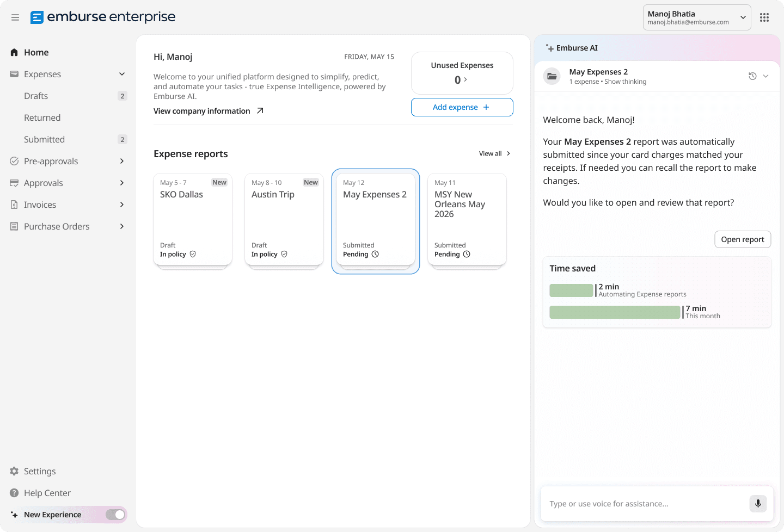The image size is (784, 532).
Task: Open Returned expenses in sidebar
Action: point(68,117)
